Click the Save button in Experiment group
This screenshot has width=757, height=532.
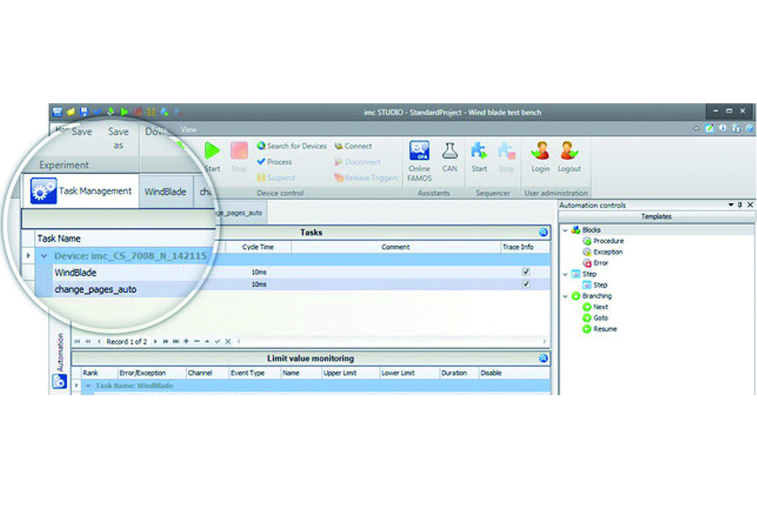tap(82, 132)
